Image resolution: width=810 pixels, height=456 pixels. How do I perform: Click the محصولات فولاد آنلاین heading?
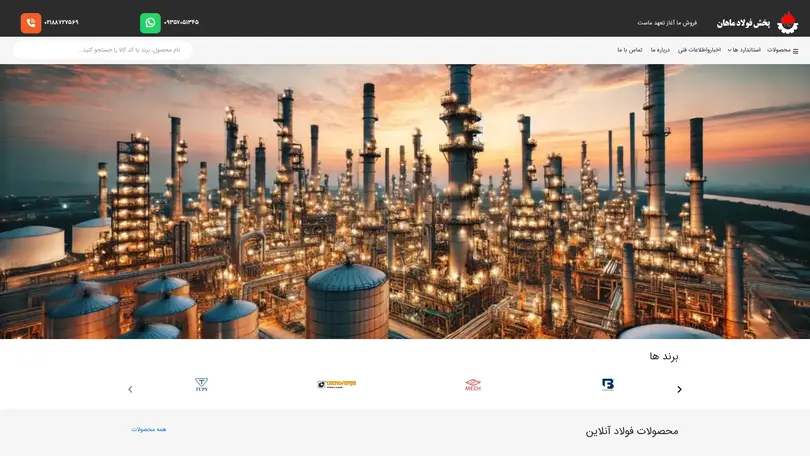point(632,431)
